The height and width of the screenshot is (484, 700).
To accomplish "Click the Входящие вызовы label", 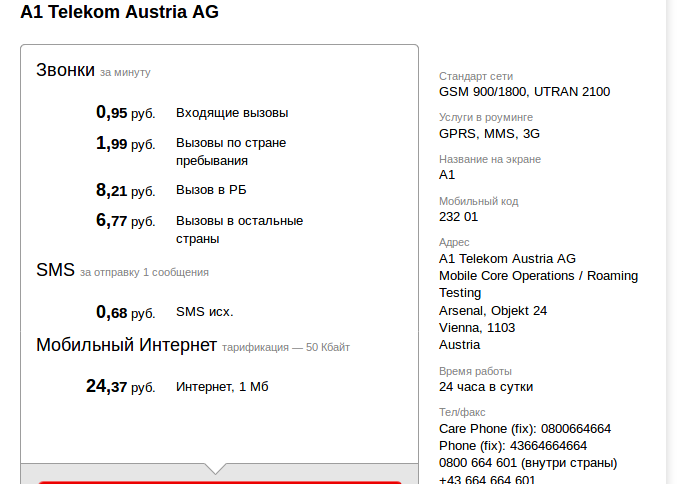I will coord(232,113).
